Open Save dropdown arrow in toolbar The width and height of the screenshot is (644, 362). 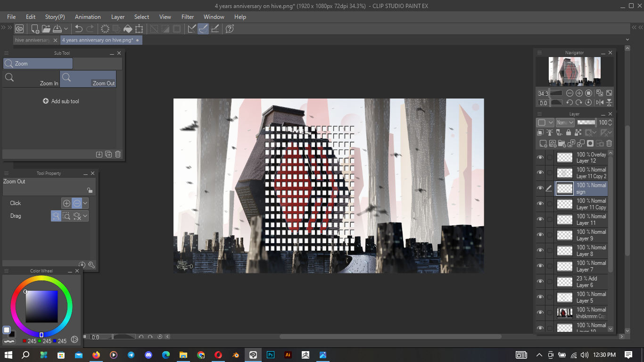pos(66,29)
